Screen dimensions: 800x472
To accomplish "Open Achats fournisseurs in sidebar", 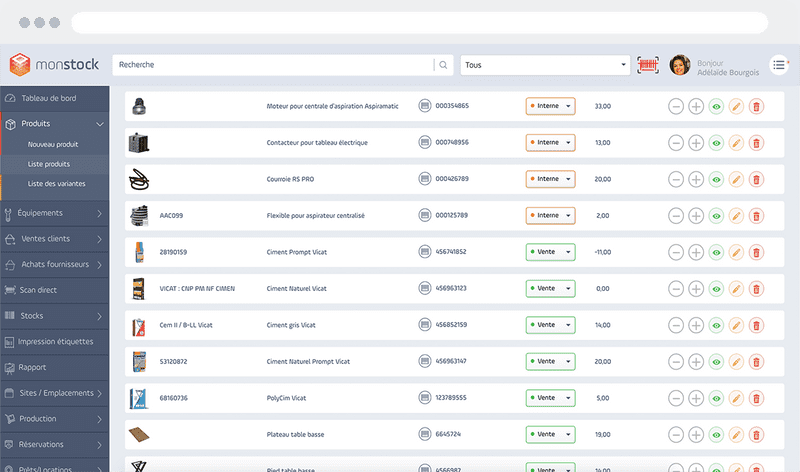I will coord(55,264).
